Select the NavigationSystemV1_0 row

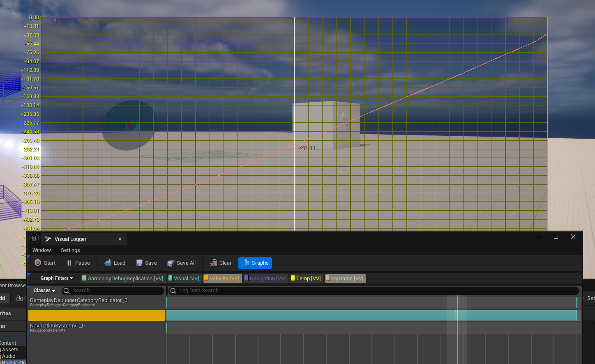[97, 328]
